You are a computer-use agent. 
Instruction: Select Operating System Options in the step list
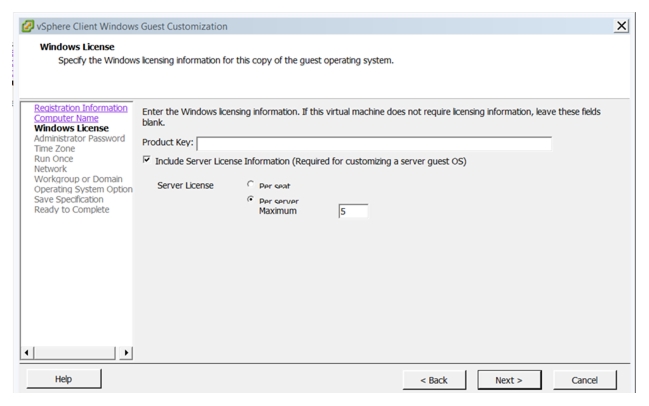tap(83, 189)
